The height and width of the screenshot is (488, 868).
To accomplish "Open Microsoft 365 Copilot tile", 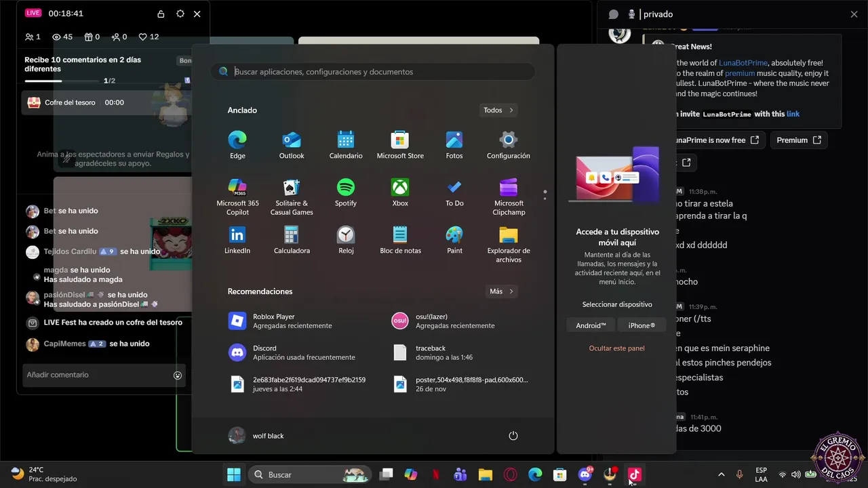I will 237,197.
